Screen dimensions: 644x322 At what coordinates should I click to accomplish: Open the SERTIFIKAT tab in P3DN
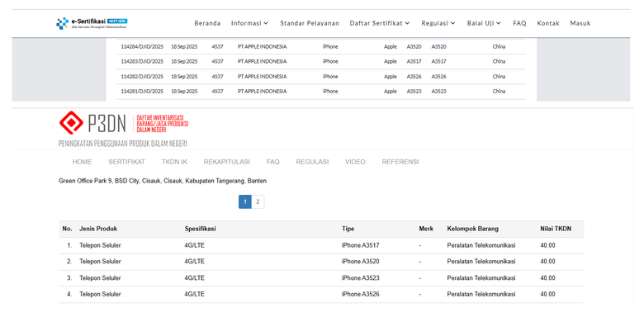coord(126,162)
